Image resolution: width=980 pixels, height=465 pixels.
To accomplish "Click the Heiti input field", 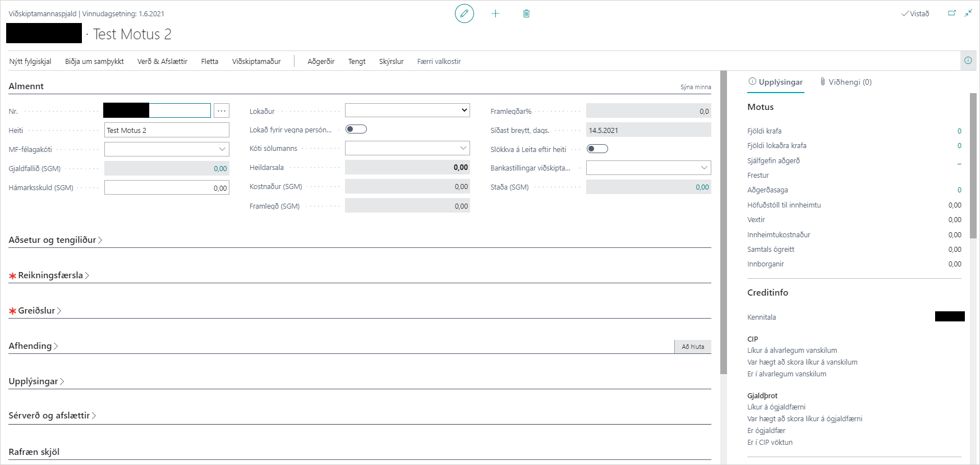I will tap(167, 130).
